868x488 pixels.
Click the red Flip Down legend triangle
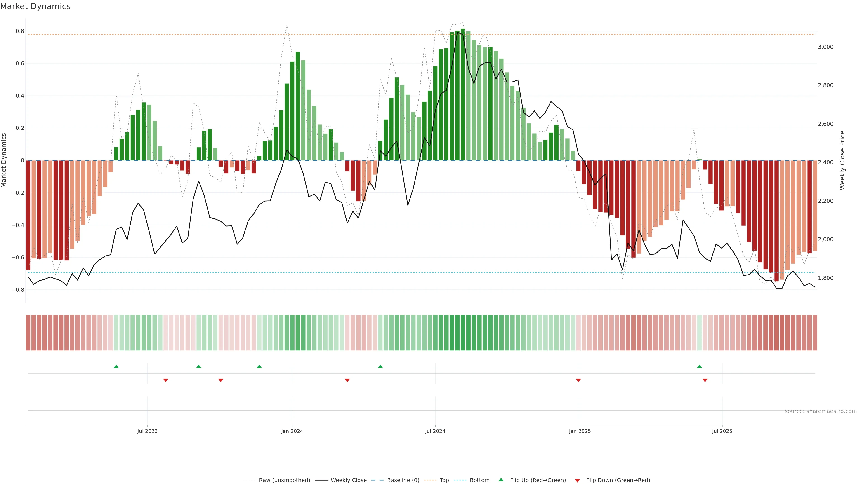[577, 480]
